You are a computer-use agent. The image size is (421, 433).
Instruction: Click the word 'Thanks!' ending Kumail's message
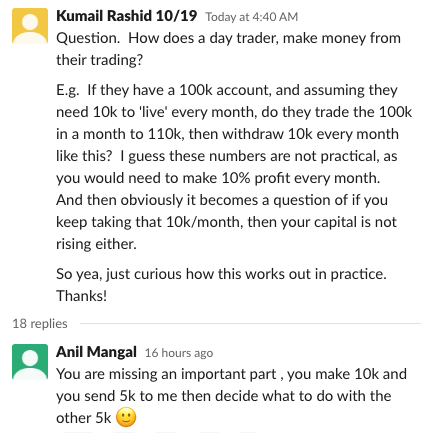click(82, 296)
